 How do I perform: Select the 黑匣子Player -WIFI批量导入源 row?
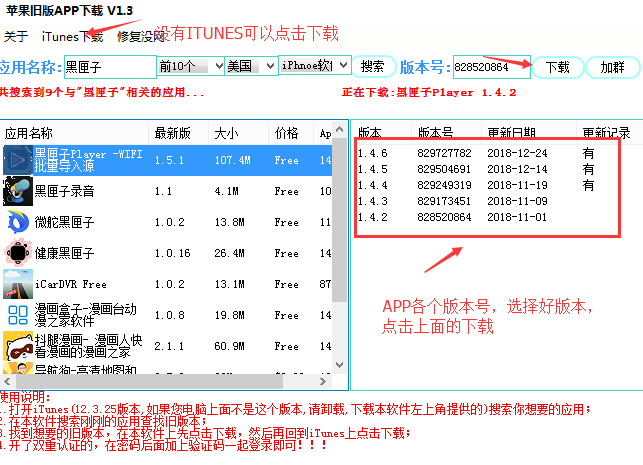point(167,160)
